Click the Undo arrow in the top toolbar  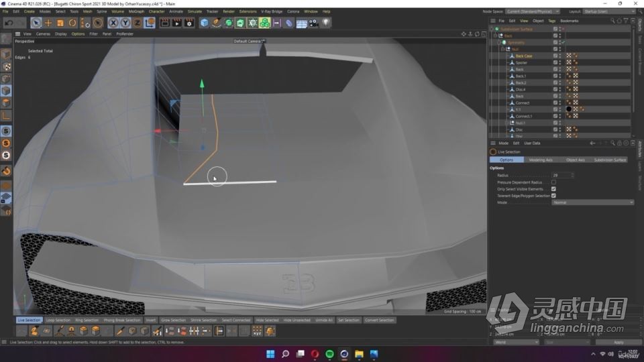coord(9,23)
